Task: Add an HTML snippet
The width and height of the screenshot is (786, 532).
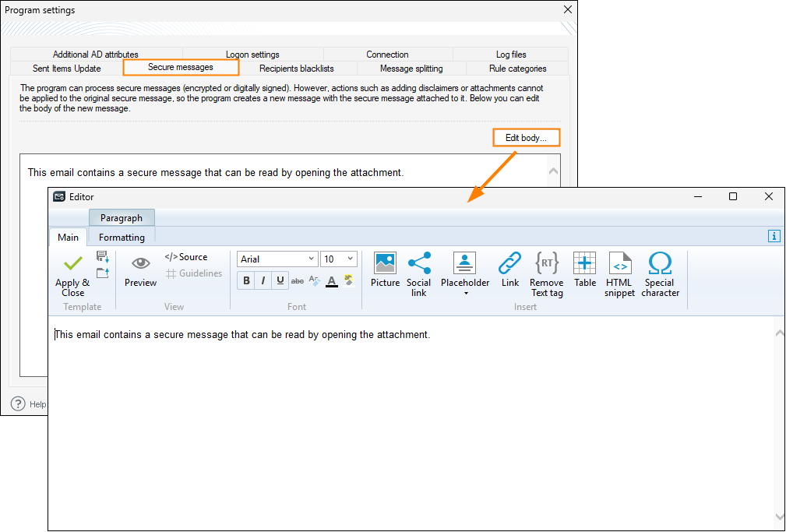Action: (x=620, y=263)
